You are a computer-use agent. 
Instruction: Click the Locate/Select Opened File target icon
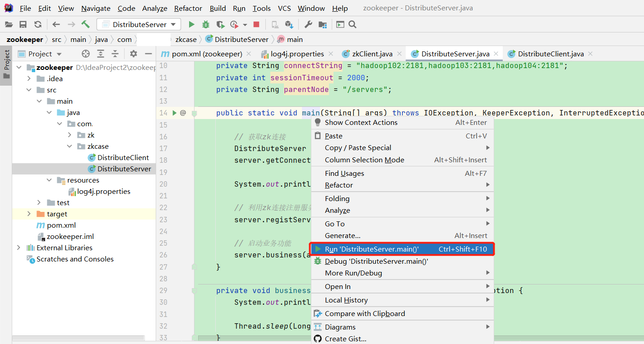click(x=86, y=54)
